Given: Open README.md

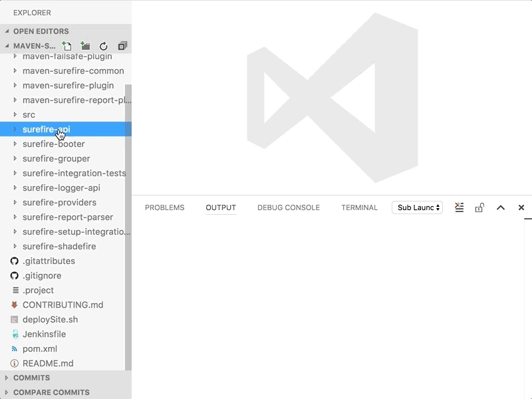Looking at the screenshot, I should 48,363.
